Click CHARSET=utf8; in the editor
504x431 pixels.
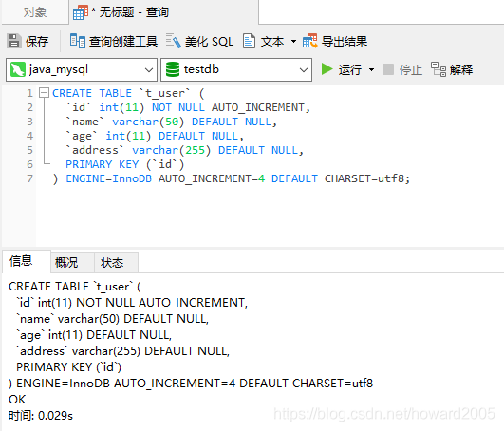pyautogui.click(x=367, y=178)
